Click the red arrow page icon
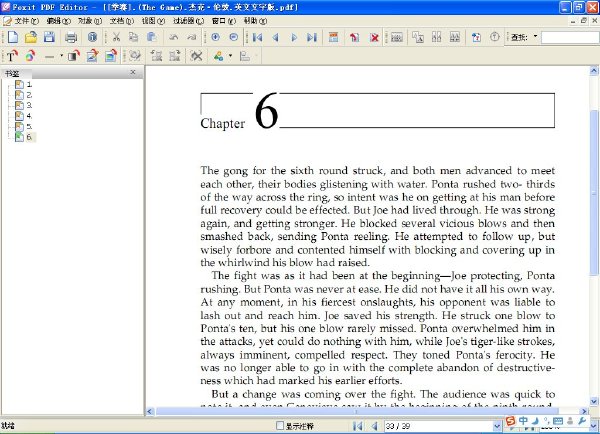This screenshot has height=434, width=600. click(354, 37)
